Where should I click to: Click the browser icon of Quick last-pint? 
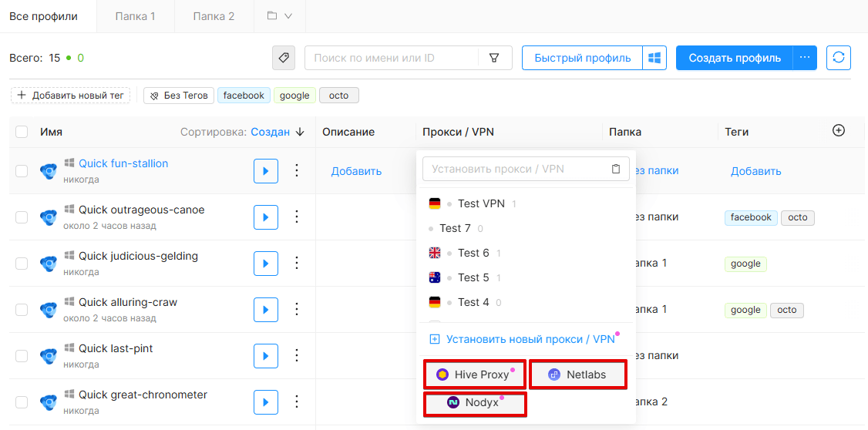click(x=49, y=356)
